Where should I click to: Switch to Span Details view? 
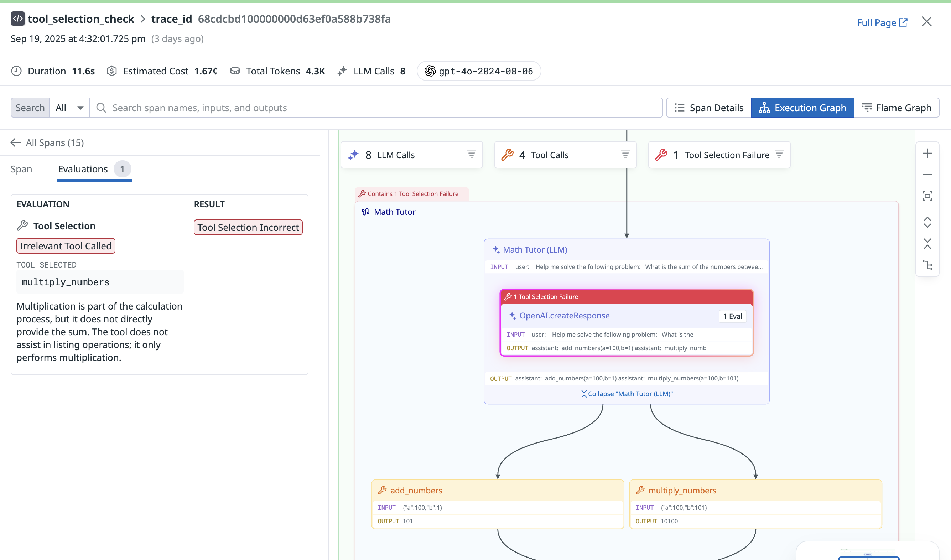click(709, 108)
